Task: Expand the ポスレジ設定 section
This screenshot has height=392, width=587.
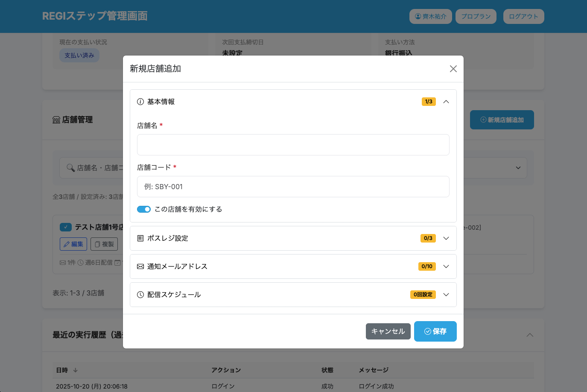Action: click(x=446, y=238)
